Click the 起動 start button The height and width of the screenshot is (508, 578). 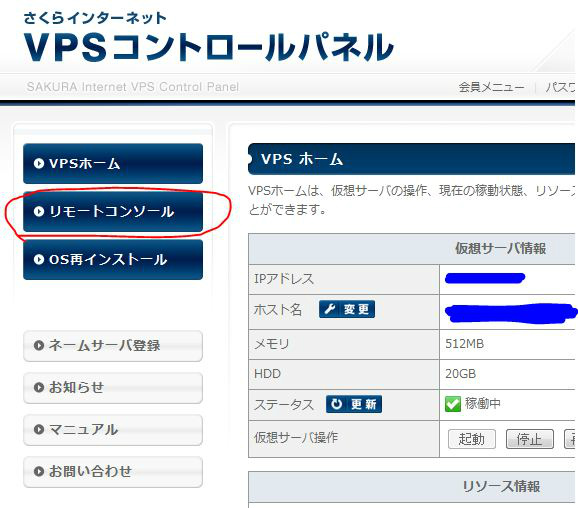472,439
